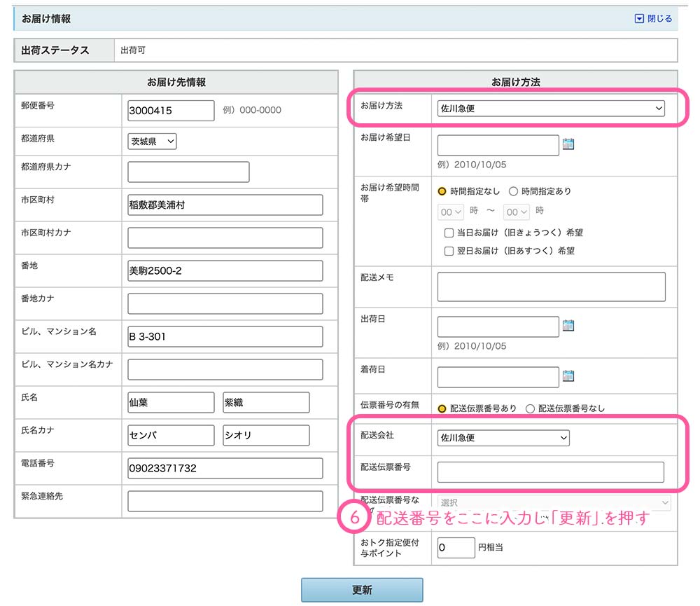This screenshot has height=606, width=700.
Task: Select 時間指定なし radio button
Action: coord(442,191)
